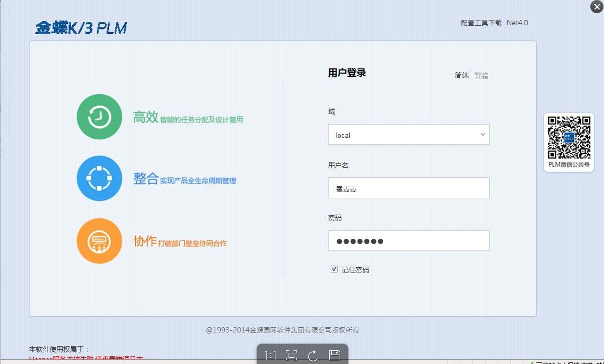Click the 智能的任务分配及设计复用 subtitle
Image resolution: width=604 pixels, height=364 pixels.
[202, 119]
